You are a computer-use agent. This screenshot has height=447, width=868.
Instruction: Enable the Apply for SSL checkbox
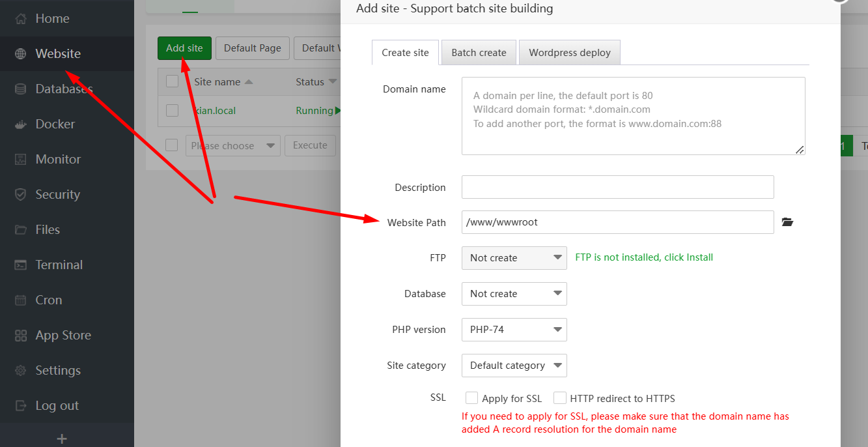[x=472, y=398]
